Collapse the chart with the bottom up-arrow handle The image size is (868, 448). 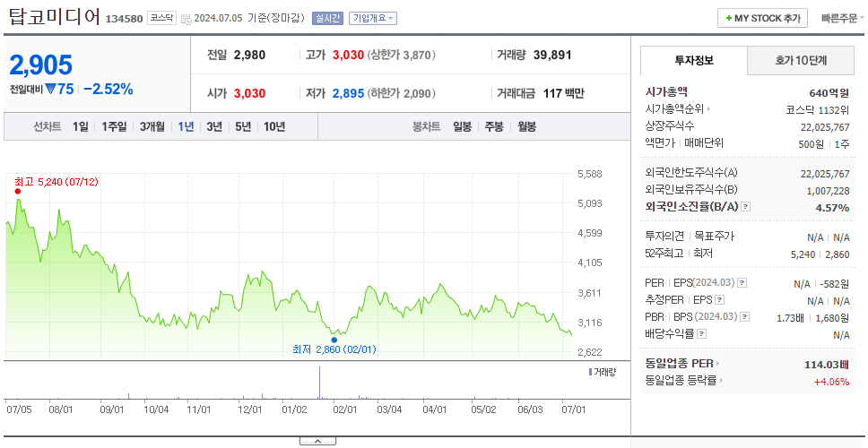tap(317, 441)
